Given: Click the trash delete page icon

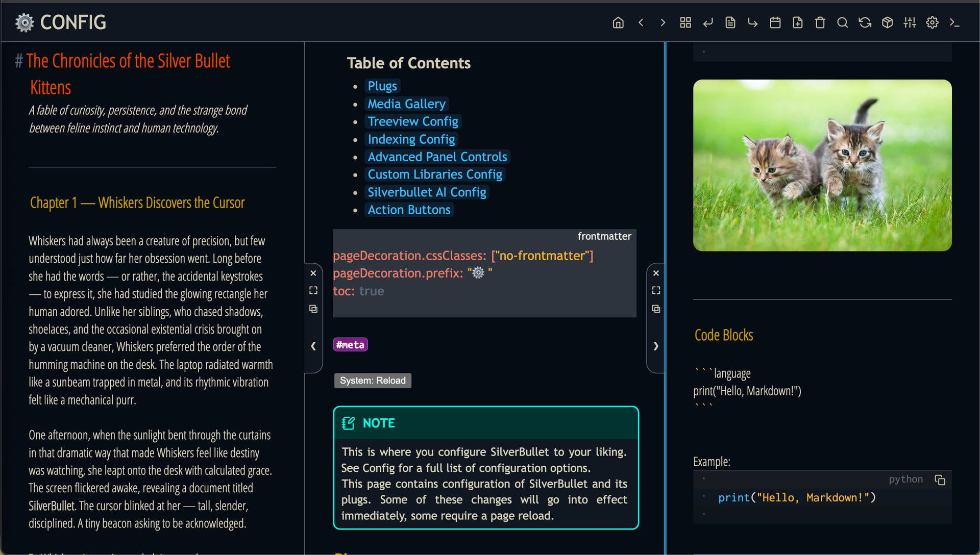Looking at the screenshot, I should (820, 22).
